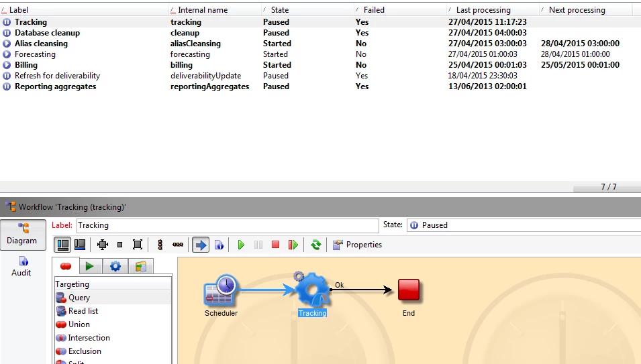Viewport: 641px width, 364px height.
Task: Click the 25/05/2015 00:01:00 next processing cell
Action: tap(580, 65)
